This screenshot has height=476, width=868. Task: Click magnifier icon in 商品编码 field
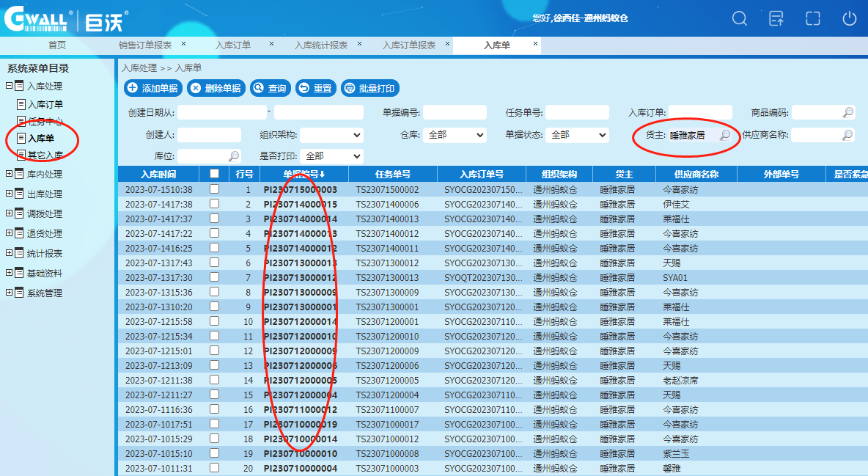click(847, 113)
